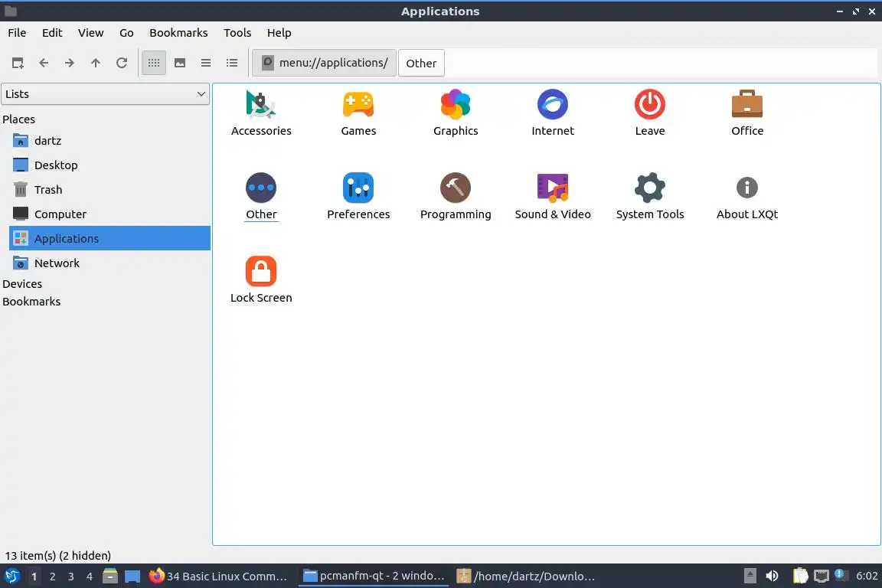
Task: Open the volume control in tray
Action: point(772,577)
